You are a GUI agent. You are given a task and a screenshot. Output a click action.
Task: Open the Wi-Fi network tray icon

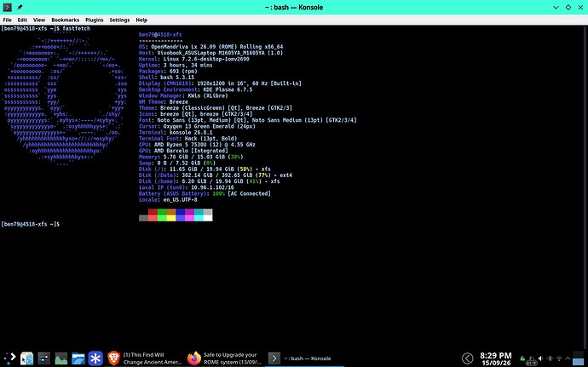pyautogui.click(x=559, y=358)
